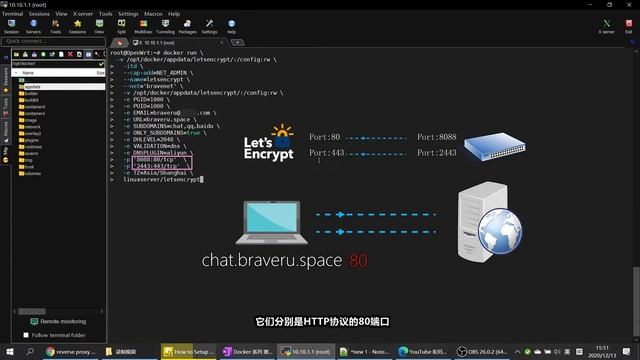Open the Macros menu
The width and height of the screenshot is (640, 360).
pyautogui.click(x=153, y=14)
